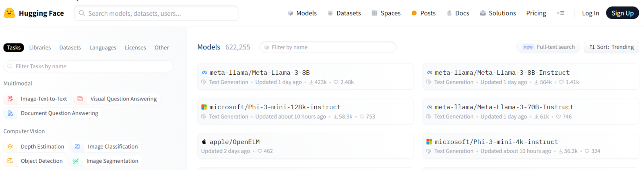This screenshot has width=644, height=170.
Task: Click the Sign Up button
Action: click(x=622, y=13)
